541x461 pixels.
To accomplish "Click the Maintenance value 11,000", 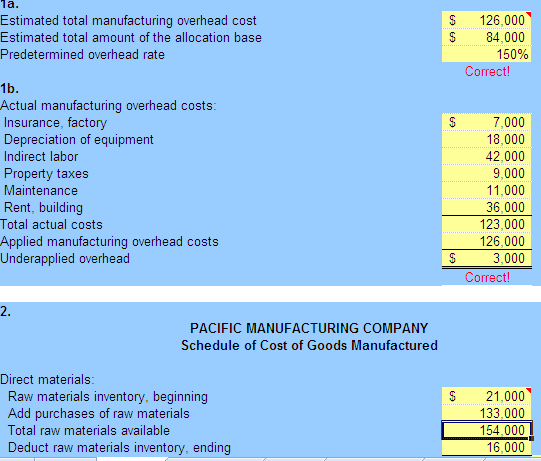I will (x=486, y=190).
